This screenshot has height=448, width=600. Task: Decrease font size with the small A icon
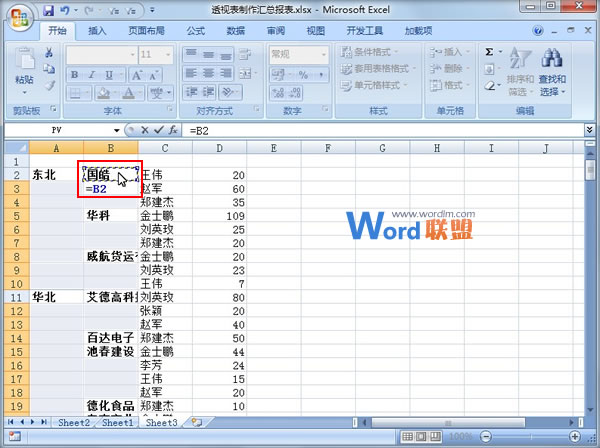(x=153, y=75)
